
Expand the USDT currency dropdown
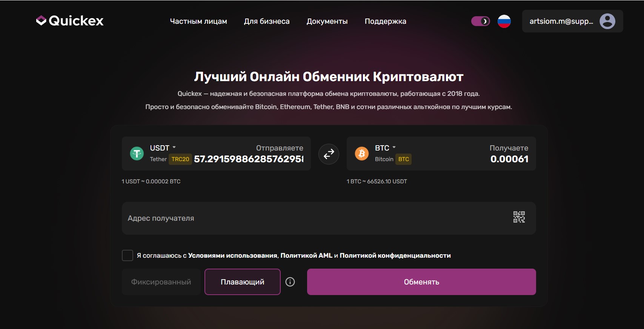tap(163, 148)
